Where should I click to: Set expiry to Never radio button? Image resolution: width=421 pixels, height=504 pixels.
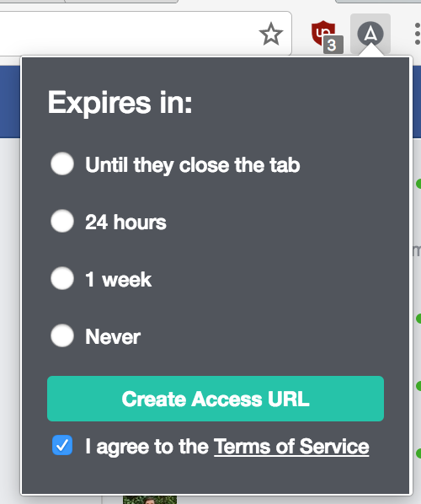click(62, 335)
